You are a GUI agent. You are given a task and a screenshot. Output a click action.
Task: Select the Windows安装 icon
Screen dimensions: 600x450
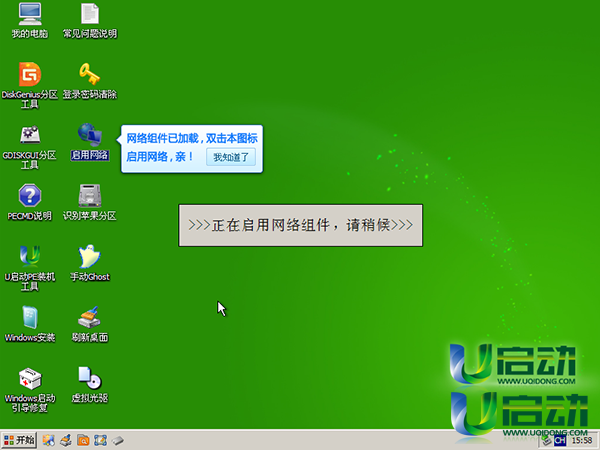coord(30,324)
